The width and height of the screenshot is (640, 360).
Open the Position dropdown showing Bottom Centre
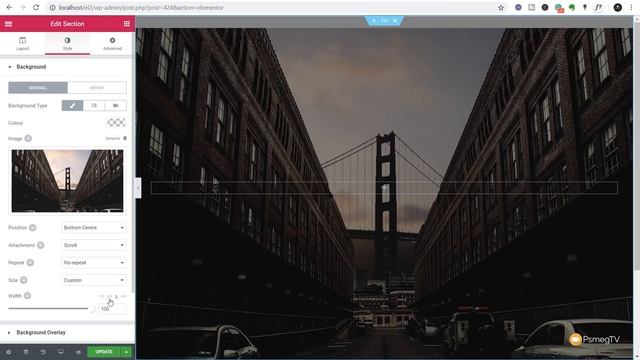tap(94, 227)
